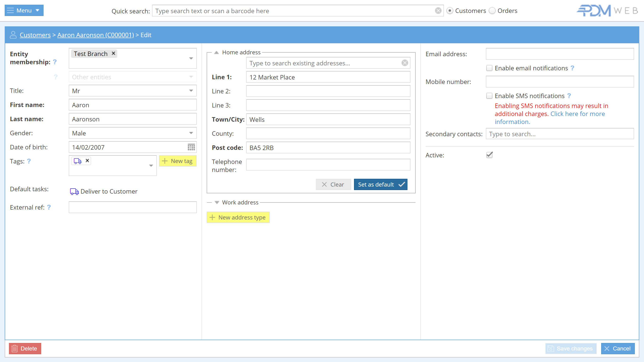The width and height of the screenshot is (644, 362).
Task: Click the External ref input field
Action: coord(132,207)
